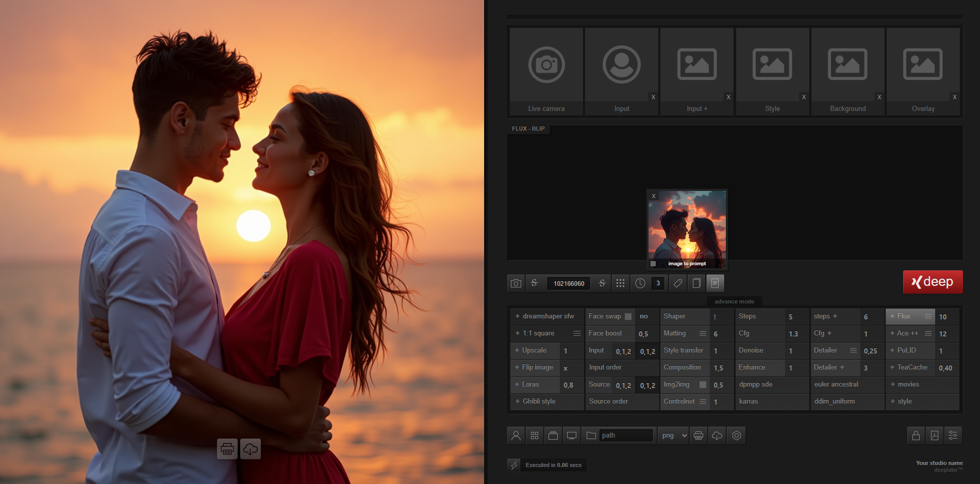Expand the style option at grid bottom
This screenshot has height=484, width=980.
[922, 401]
